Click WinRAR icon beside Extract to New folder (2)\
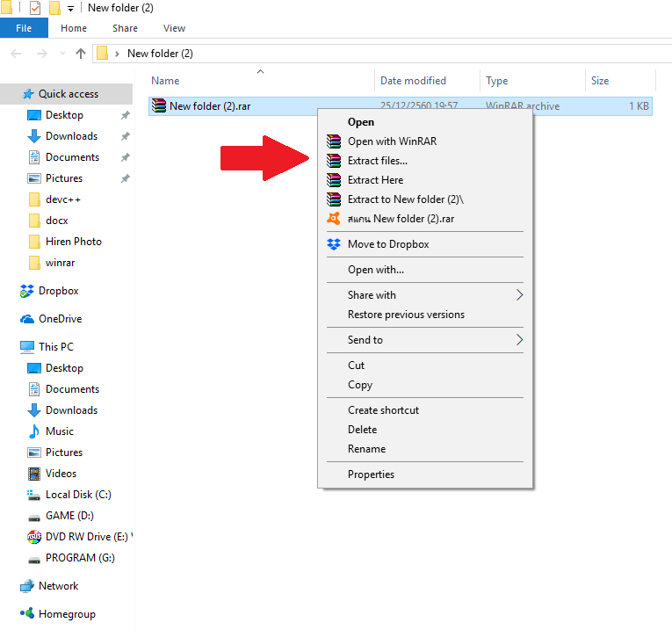672x630 pixels. click(x=334, y=199)
